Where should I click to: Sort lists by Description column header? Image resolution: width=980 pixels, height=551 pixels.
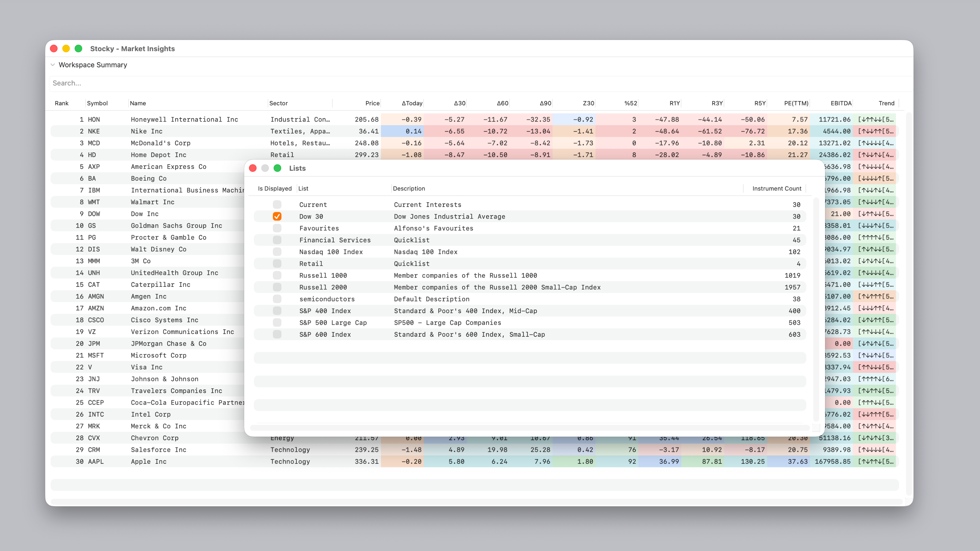(x=409, y=188)
